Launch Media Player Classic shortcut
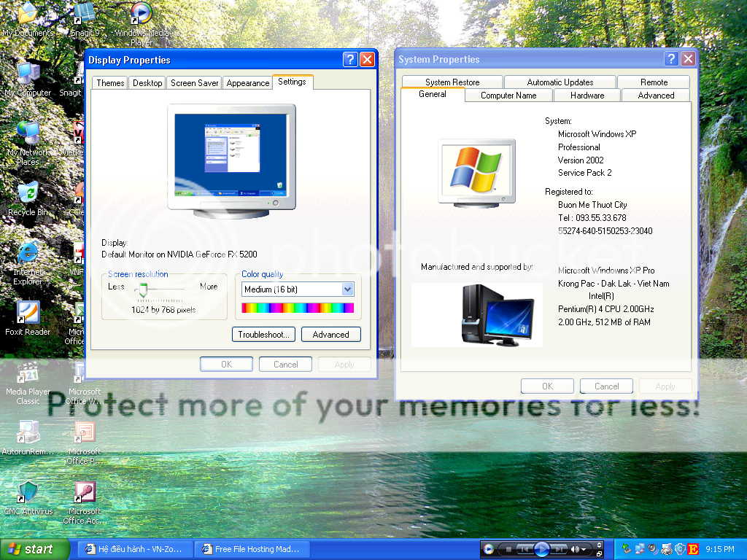Image resolution: width=747 pixels, height=560 pixels. (x=28, y=383)
